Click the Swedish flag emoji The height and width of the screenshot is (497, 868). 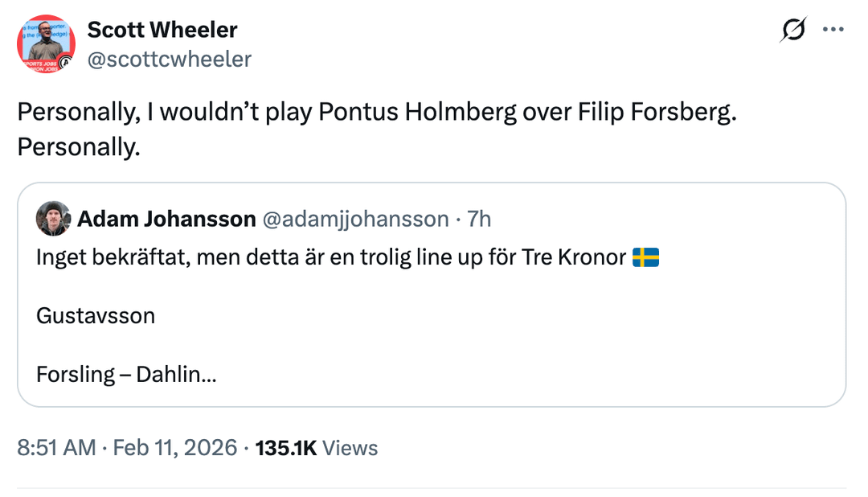tap(645, 257)
